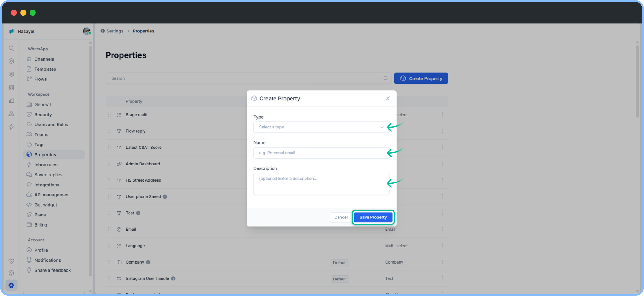Screen dimensions: 644x296
Task: Open Channels in the sidebar
Action: [44, 59]
